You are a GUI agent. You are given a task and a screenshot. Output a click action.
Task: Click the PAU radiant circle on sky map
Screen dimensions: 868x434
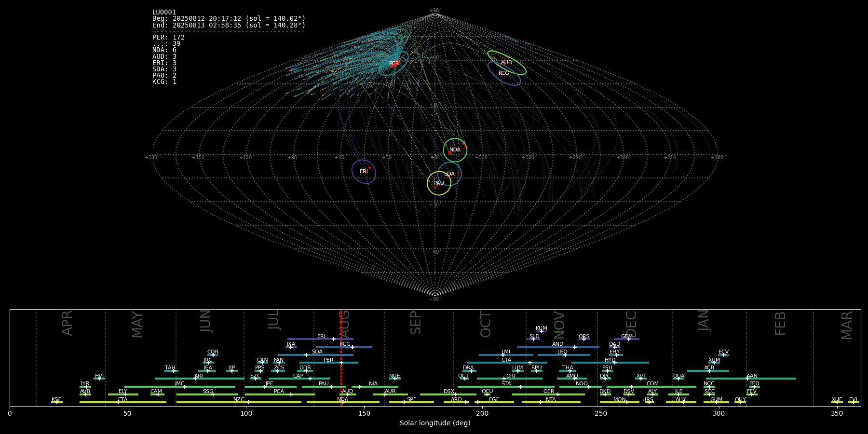[x=439, y=183]
